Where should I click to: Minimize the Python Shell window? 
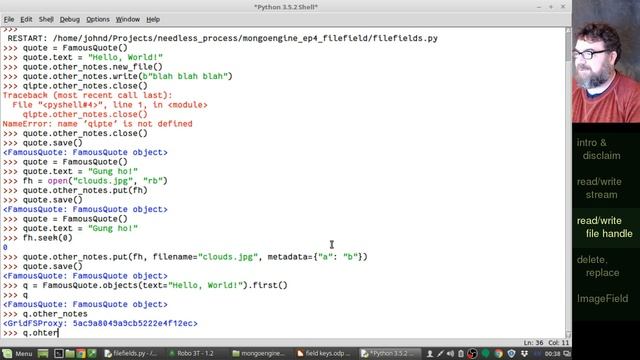point(539,7)
